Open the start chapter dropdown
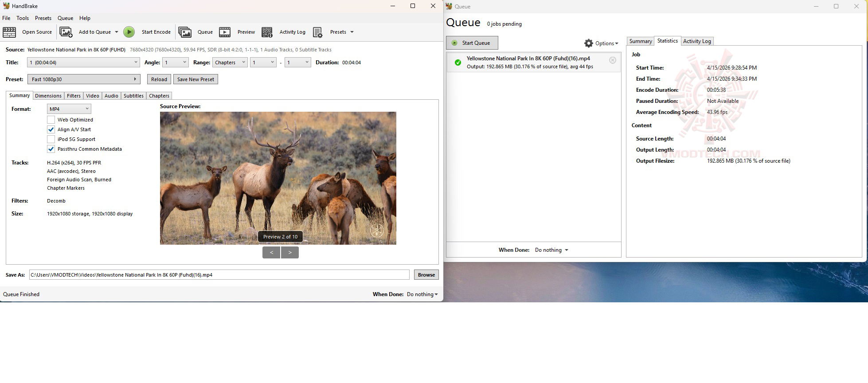This screenshot has width=868, height=383. [263, 63]
